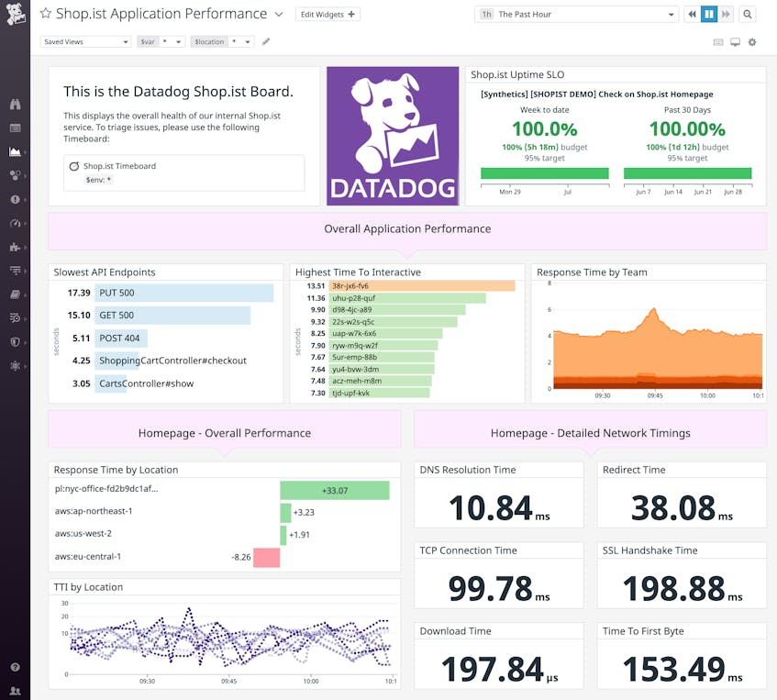Open the sidebar icon below the shield
The height and width of the screenshot is (700, 777).
pos(16,366)
